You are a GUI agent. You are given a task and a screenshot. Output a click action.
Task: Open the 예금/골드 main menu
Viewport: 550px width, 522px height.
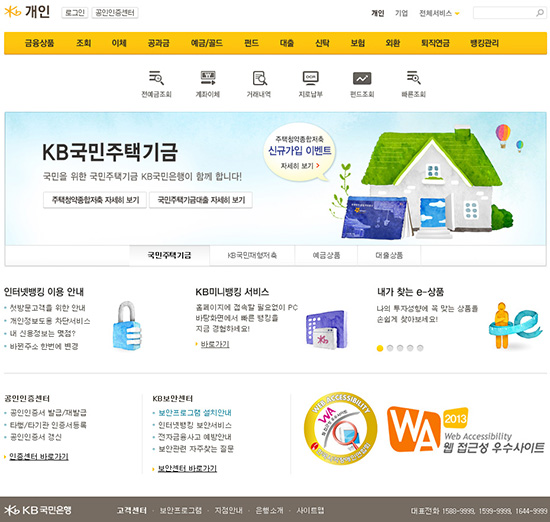[x=207, y=43]
